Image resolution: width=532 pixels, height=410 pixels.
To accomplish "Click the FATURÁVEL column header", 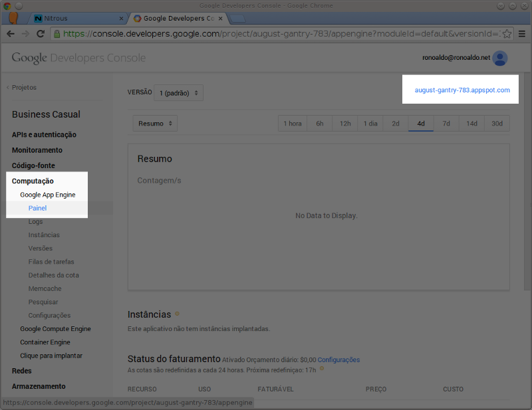I will pyautogui.click(x=275, y=389).
